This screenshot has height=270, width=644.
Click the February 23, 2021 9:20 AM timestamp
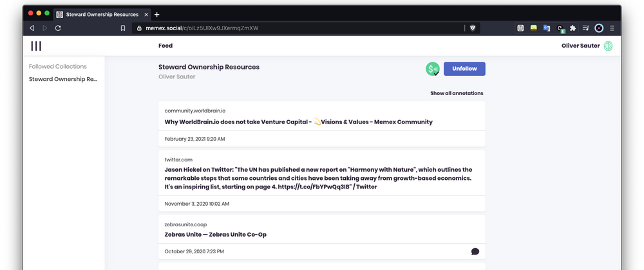[194, 139]
